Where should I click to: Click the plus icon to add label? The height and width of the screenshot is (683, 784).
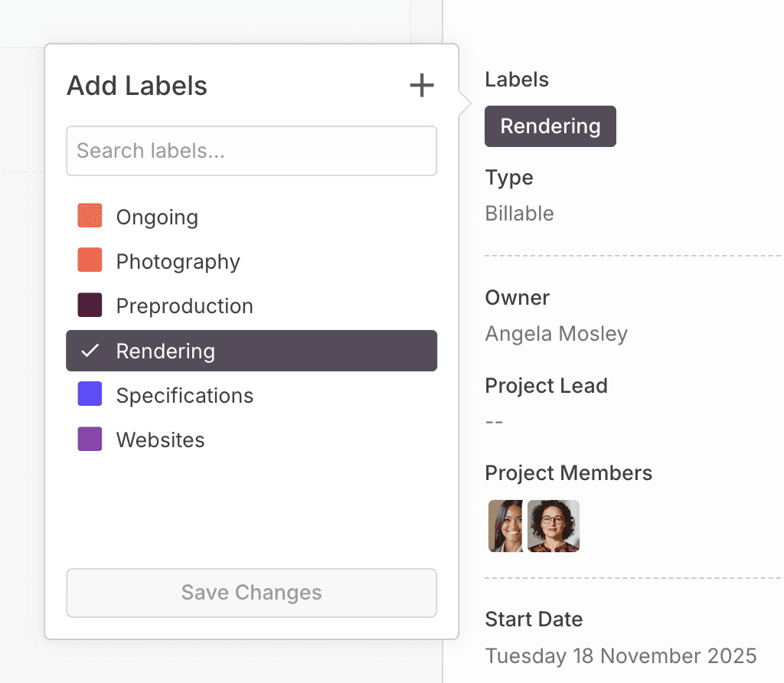tap(422, 86)
